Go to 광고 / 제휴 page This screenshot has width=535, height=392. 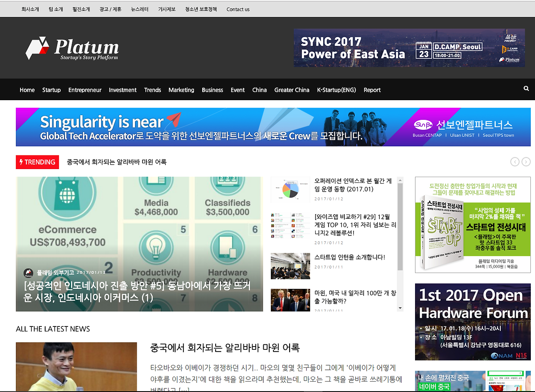tap(110, 9)
